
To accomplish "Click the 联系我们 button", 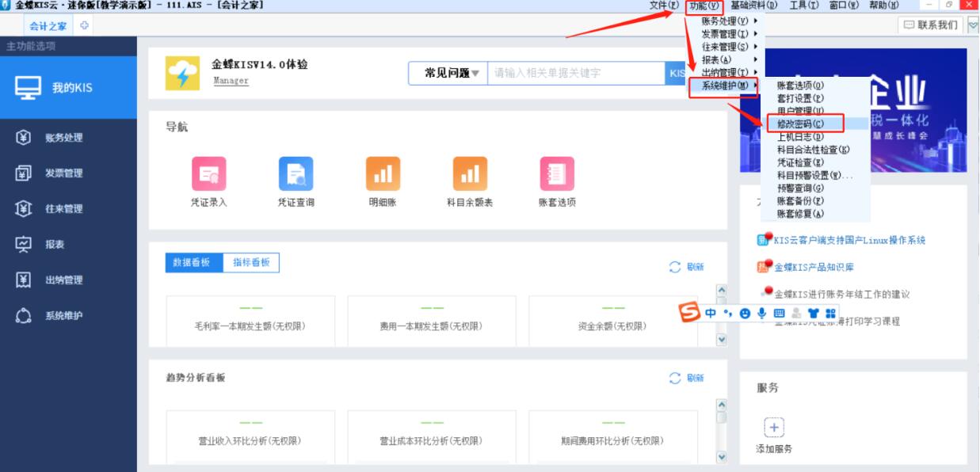I will click(x=931, y=25).
